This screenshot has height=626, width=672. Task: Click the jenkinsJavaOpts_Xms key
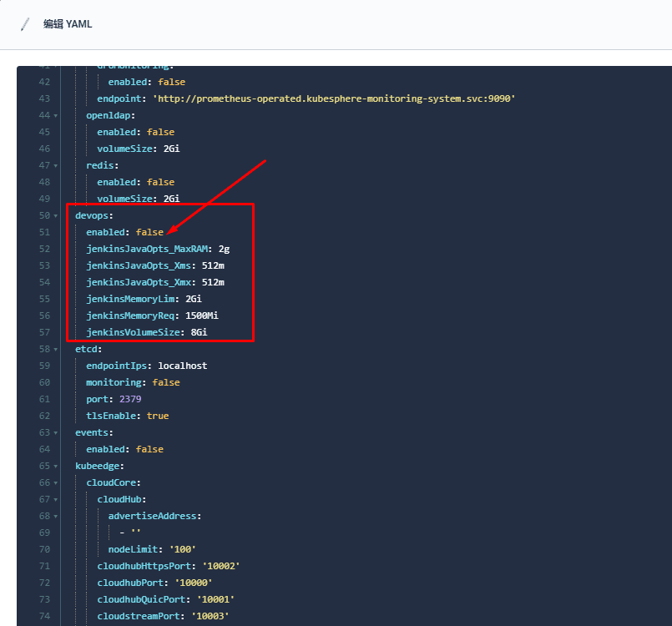[139, 265]
